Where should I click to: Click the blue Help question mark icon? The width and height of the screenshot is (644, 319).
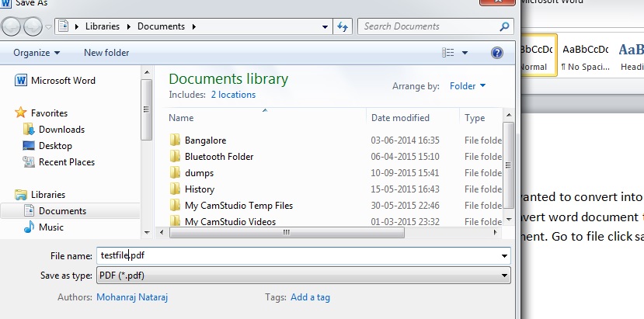coord(497,53)
